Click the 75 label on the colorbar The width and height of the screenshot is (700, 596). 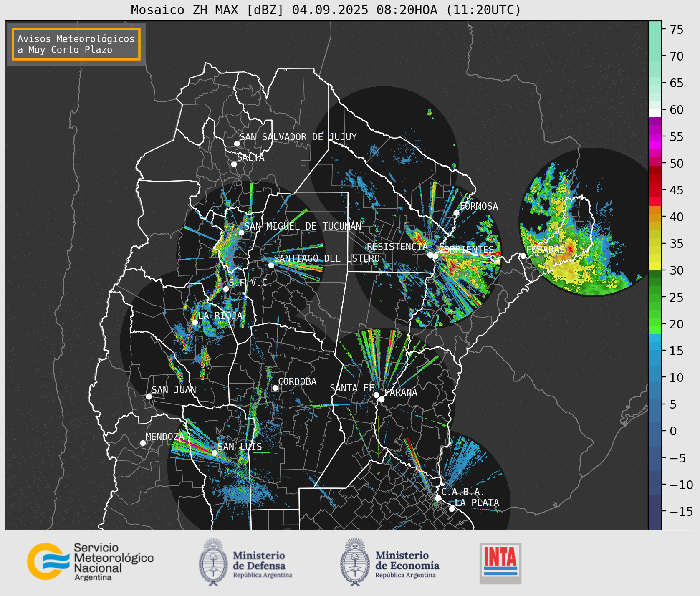(676, 30)
